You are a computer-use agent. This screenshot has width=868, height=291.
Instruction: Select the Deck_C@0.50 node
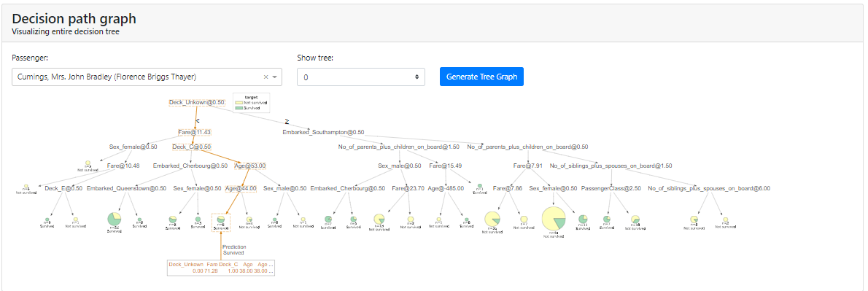[192, 147]
